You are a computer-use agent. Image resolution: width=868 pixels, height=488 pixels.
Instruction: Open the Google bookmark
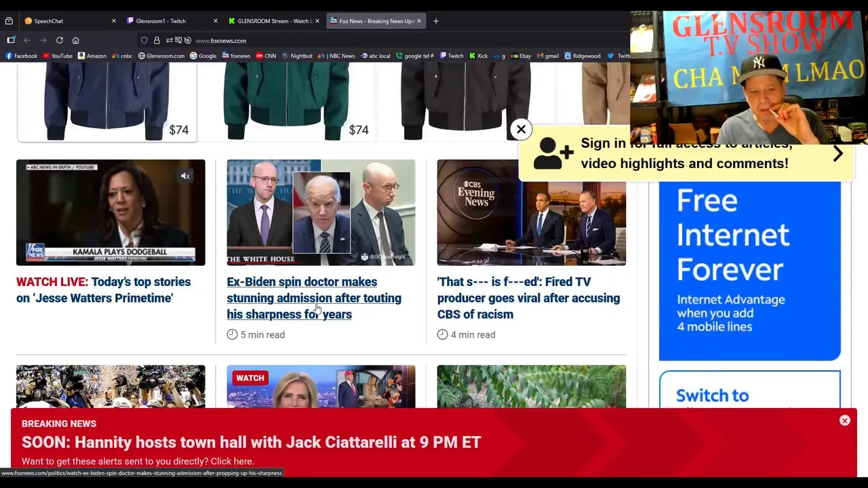[203, 56]
